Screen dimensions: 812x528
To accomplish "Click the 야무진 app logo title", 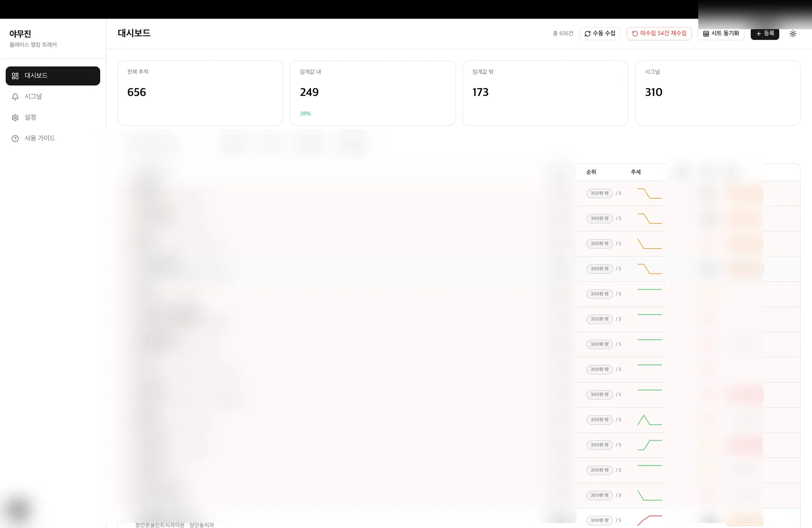I will click(20, 34).
